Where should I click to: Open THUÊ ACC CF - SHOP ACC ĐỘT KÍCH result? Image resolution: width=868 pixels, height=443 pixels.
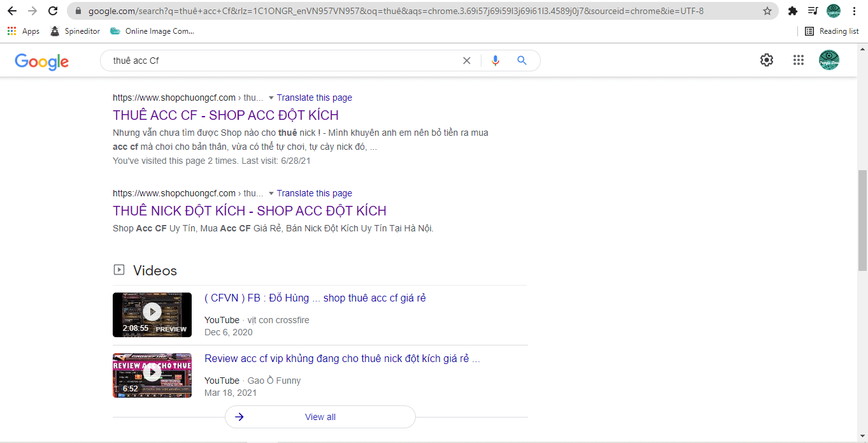tap(225, 115)
